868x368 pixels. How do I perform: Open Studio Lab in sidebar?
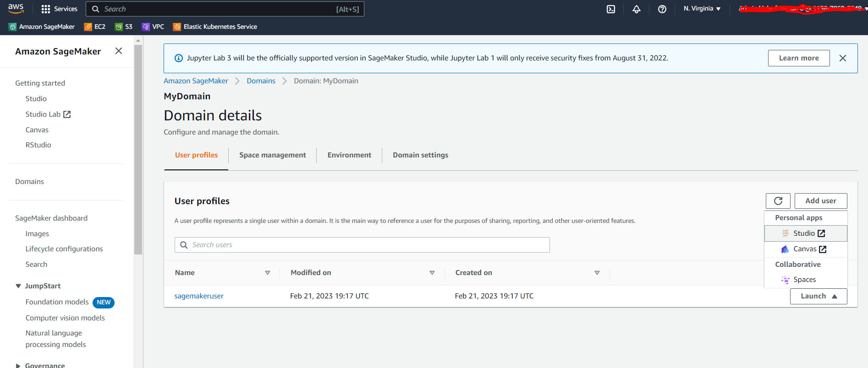(x=43, y=114)
